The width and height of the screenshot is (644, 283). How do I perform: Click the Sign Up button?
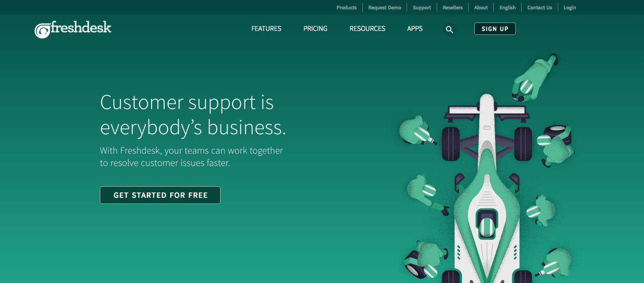(x=495, y=29)
